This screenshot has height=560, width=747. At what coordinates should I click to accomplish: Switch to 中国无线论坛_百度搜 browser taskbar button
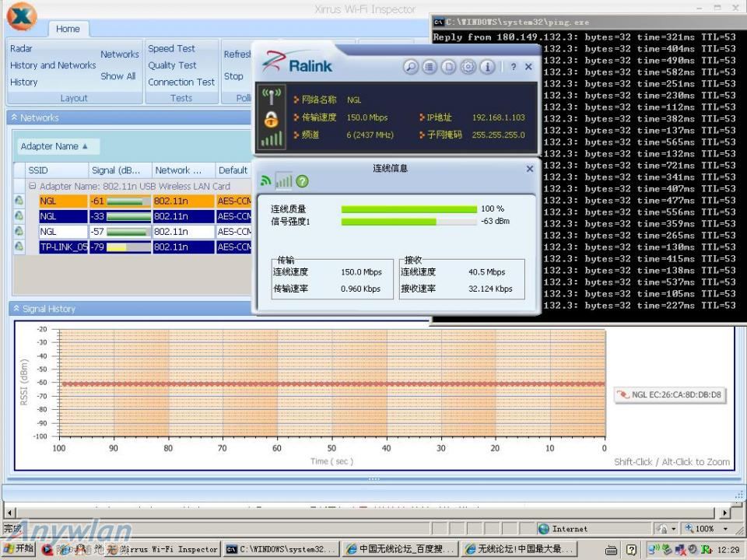coord(401,550)
